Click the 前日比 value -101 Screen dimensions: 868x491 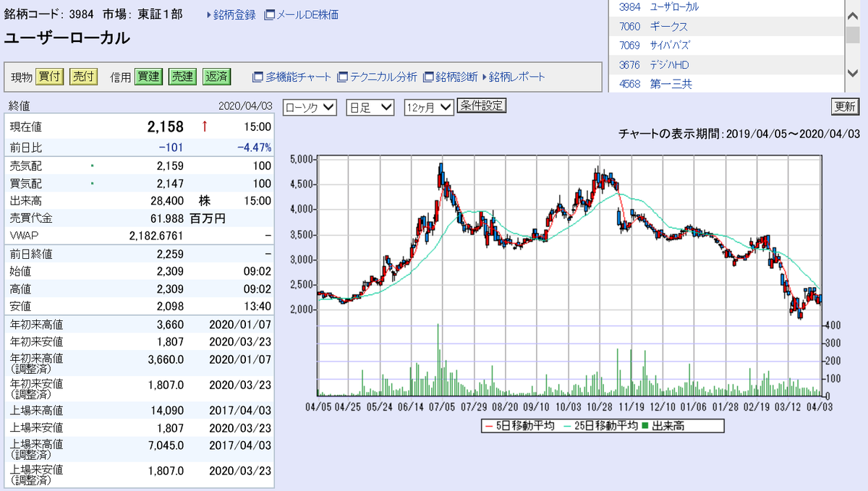click(x=169, y=148)
